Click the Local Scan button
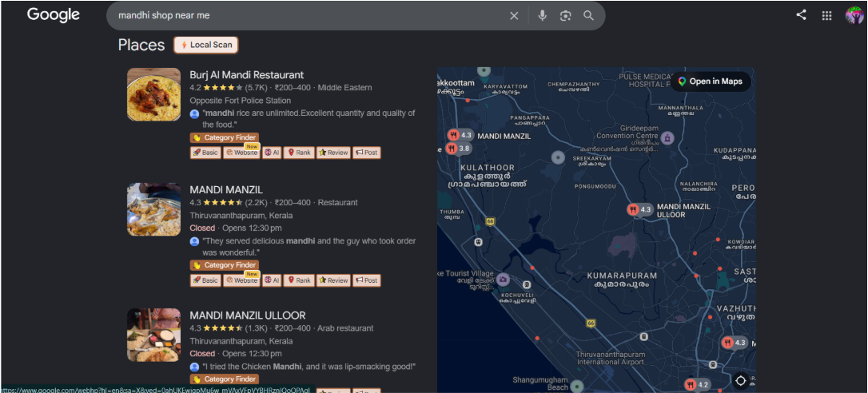868x393 pixels. coord(206,45)
